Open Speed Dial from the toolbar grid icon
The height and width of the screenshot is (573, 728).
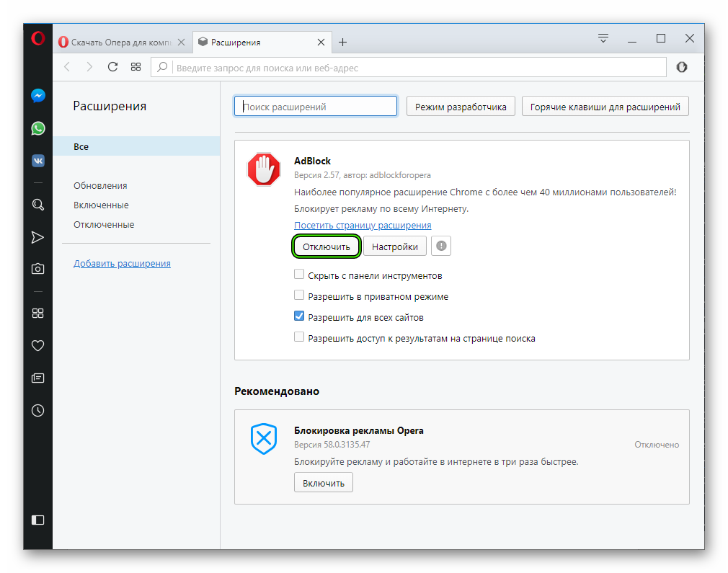tap(136, 67)
